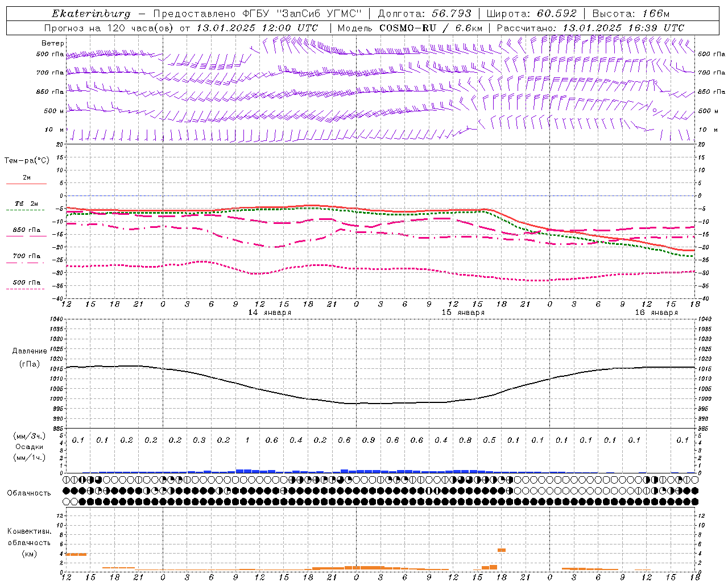Select the Долгота: 56.793 value
This screenshot has width=728, height=582.
(424, 14)
